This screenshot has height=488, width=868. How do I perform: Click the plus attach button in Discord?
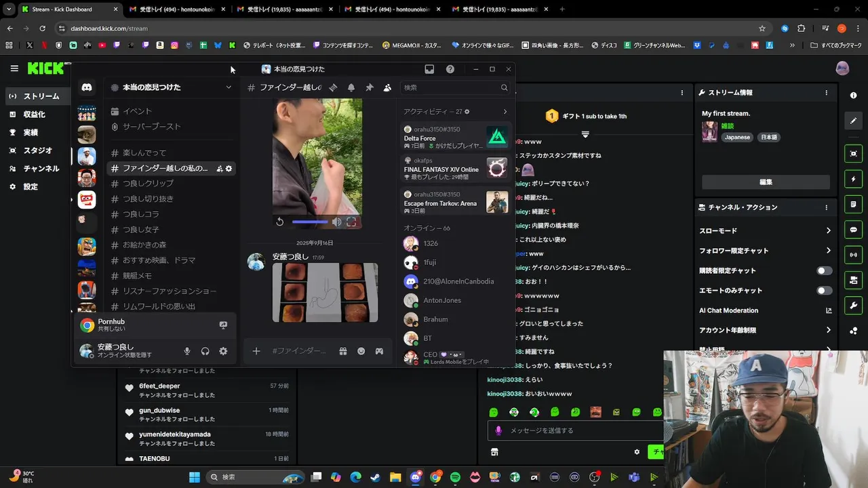point(256,351)
